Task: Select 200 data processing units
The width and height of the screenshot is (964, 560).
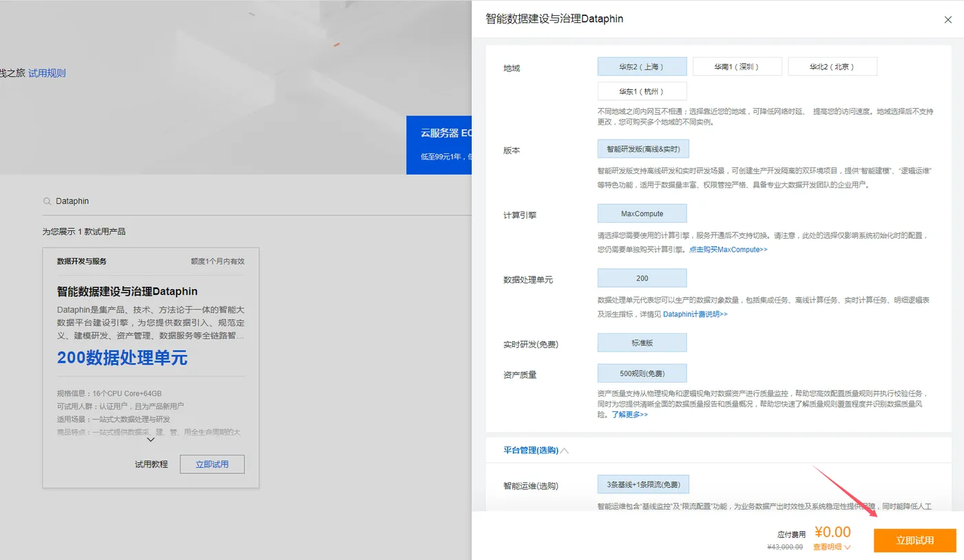Action: (x=642, y=278)
